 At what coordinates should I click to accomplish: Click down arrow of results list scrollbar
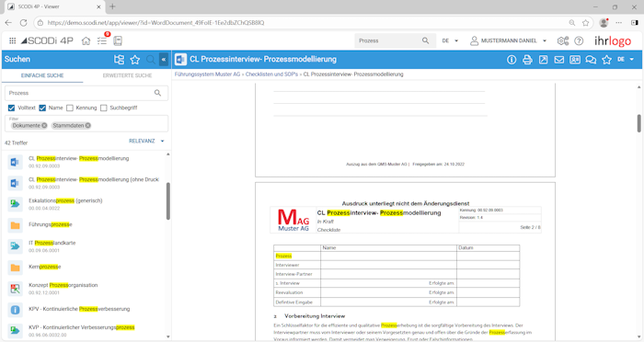(x=168, y=336)
